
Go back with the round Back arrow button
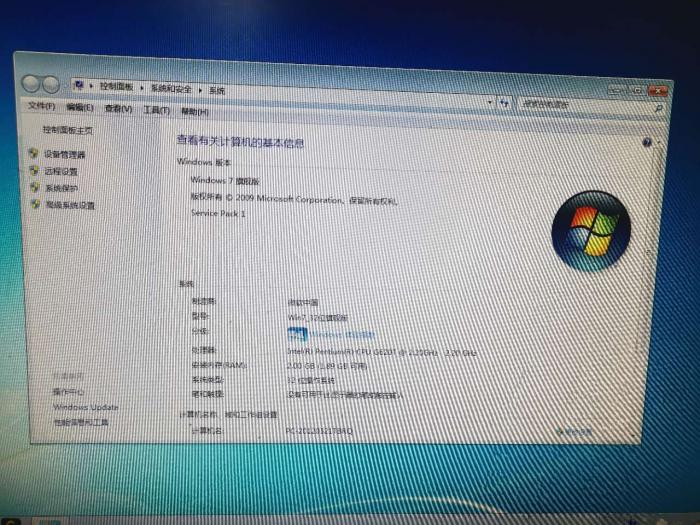pos(31,83)
